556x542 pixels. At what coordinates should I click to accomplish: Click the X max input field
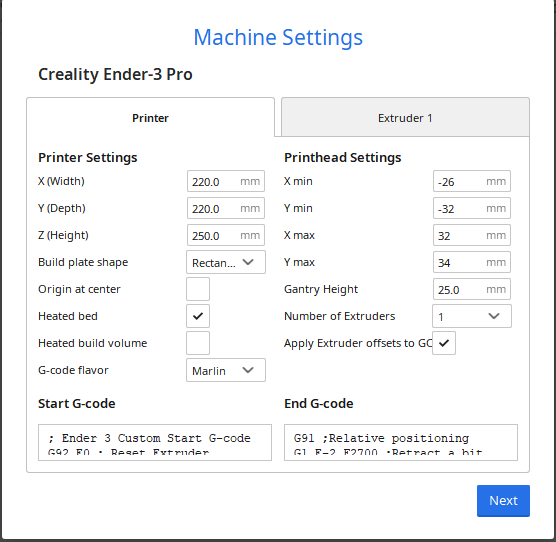pyautogui.click(x=472, y=235)
